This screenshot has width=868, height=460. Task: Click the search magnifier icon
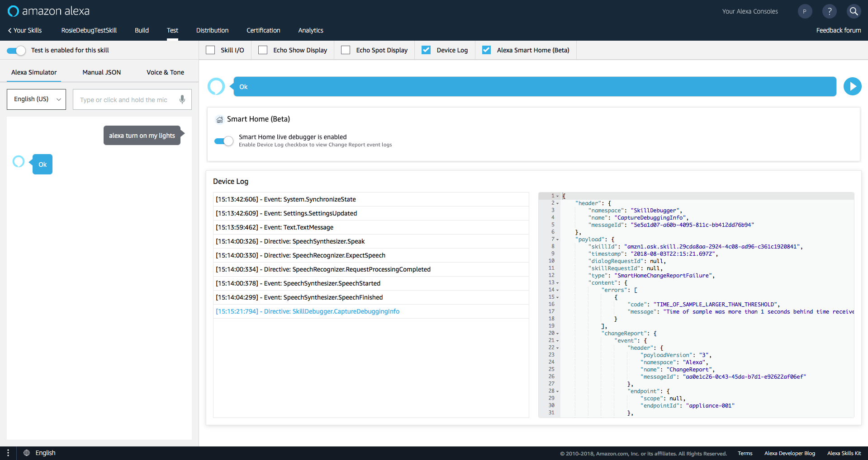(x=854, y=11)
